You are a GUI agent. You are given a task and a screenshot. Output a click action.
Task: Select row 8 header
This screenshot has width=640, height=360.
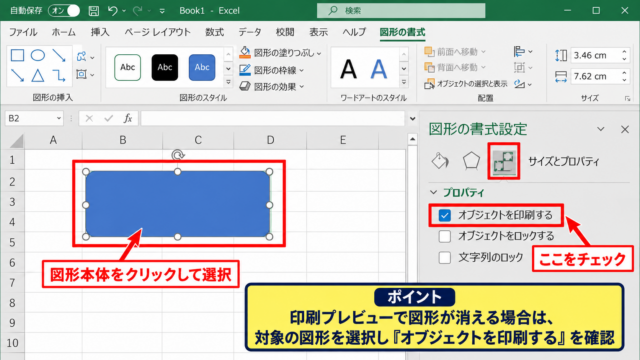pos(12,303)
